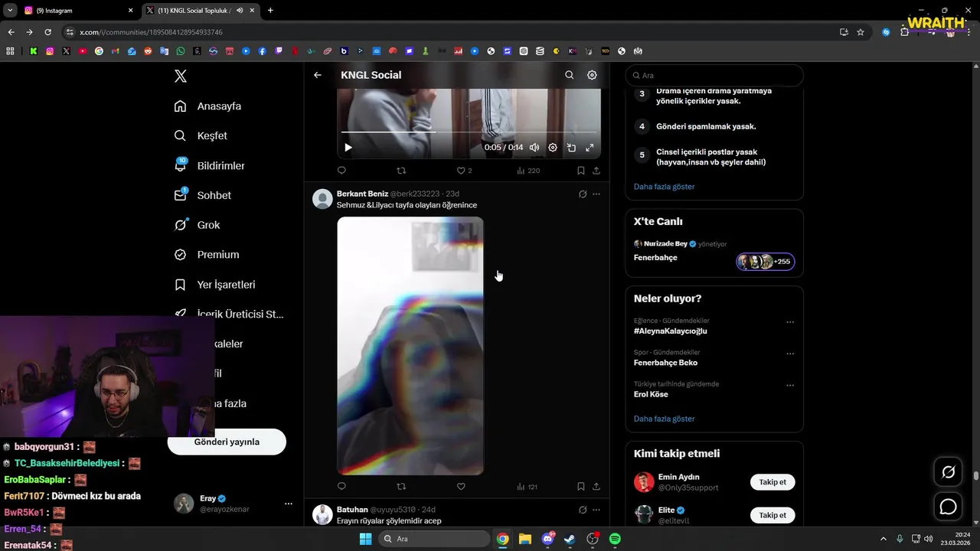Viewport: 980px width, 551px height.
Task: Reply to the top video post
Action: click(x=341, y=171)
